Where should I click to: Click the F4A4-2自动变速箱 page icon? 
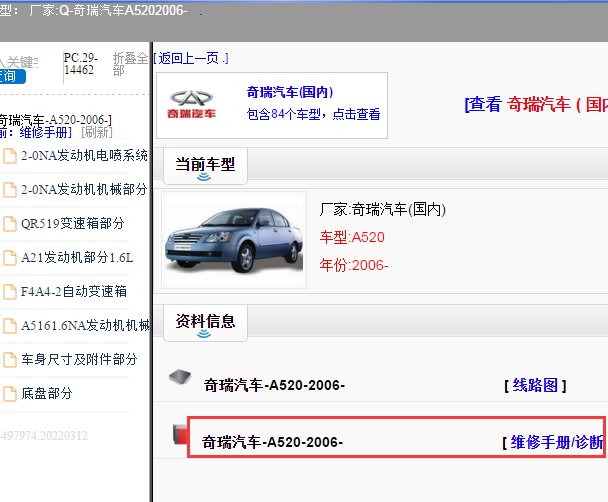[10, 292]
